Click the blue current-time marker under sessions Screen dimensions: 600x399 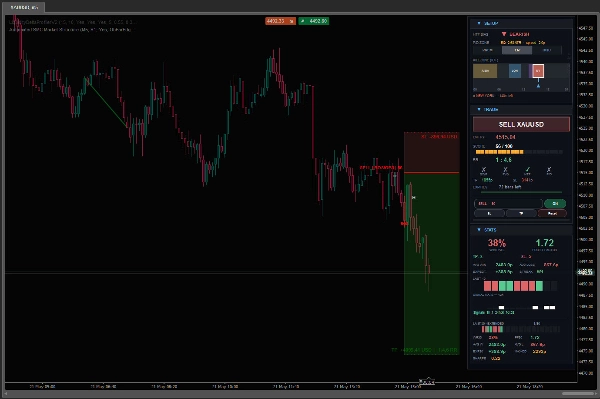pyautogui.click(x=538, y=86)
